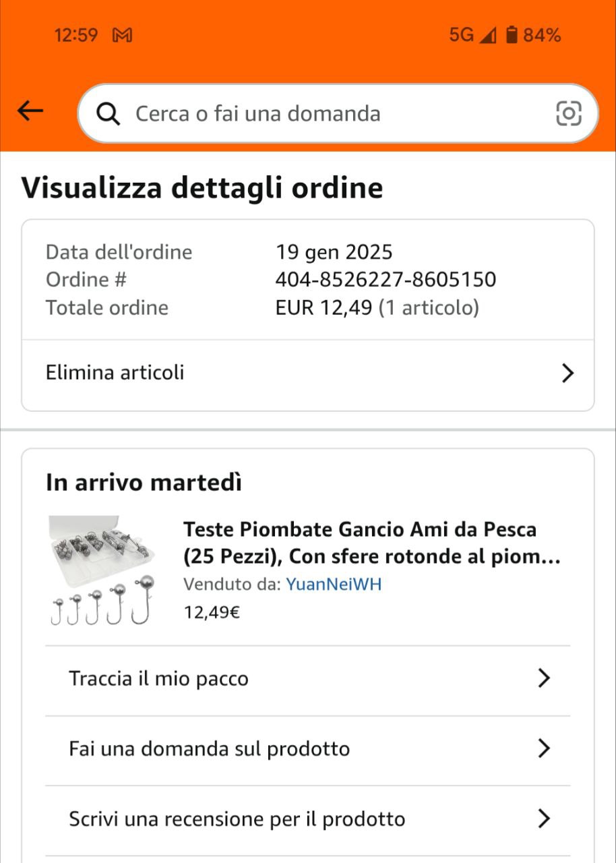Tap the back arrow icon
Image resolution: width=616 pixels, height=863 pixels.
point(30,111)
